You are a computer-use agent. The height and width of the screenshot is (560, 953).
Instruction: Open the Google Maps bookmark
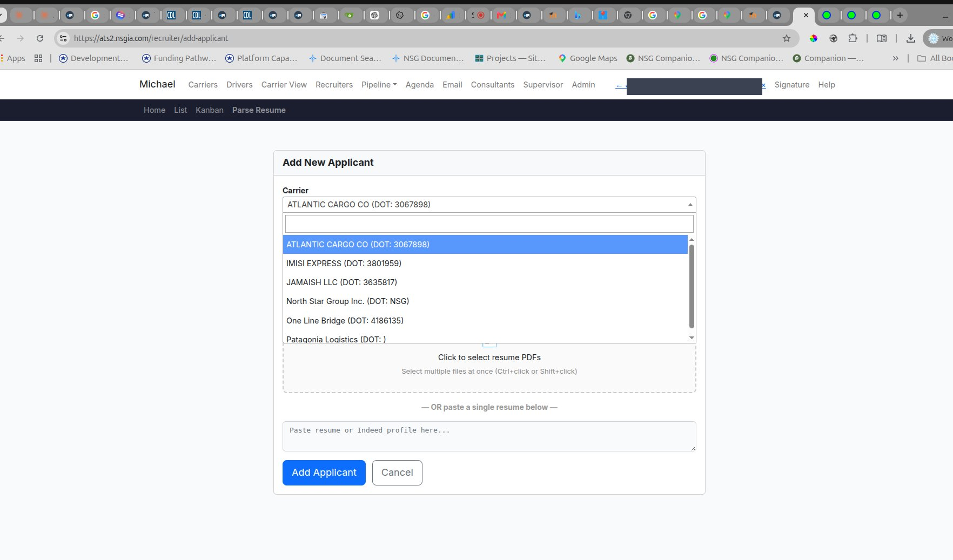(x=588, y=58)
